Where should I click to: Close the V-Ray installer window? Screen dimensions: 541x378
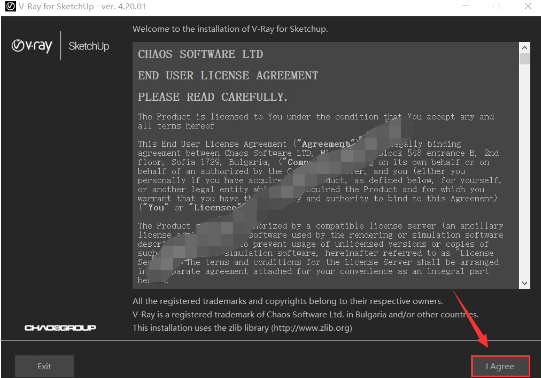[528, 6]
